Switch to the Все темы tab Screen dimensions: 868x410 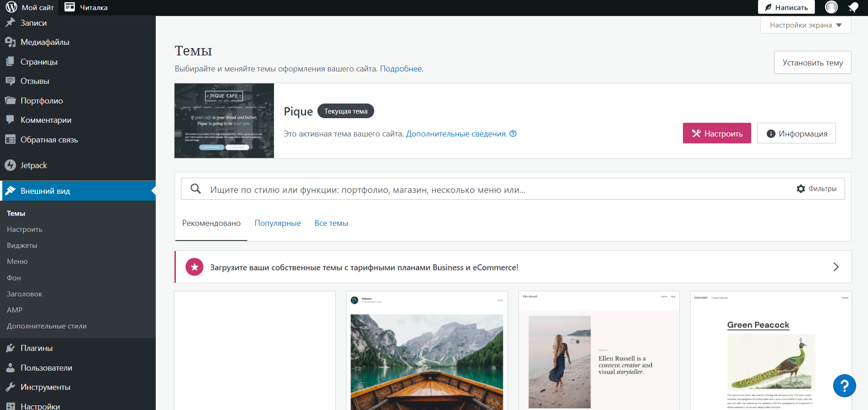331,223
